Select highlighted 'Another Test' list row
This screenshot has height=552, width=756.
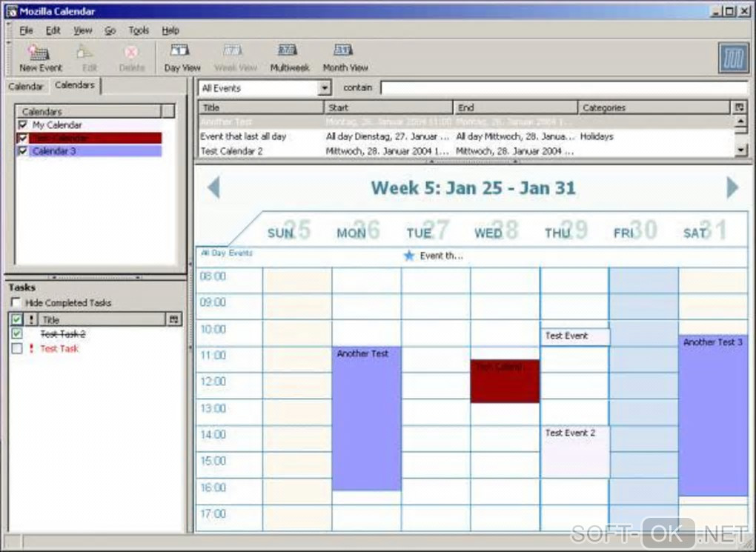(x=465, y=122)
